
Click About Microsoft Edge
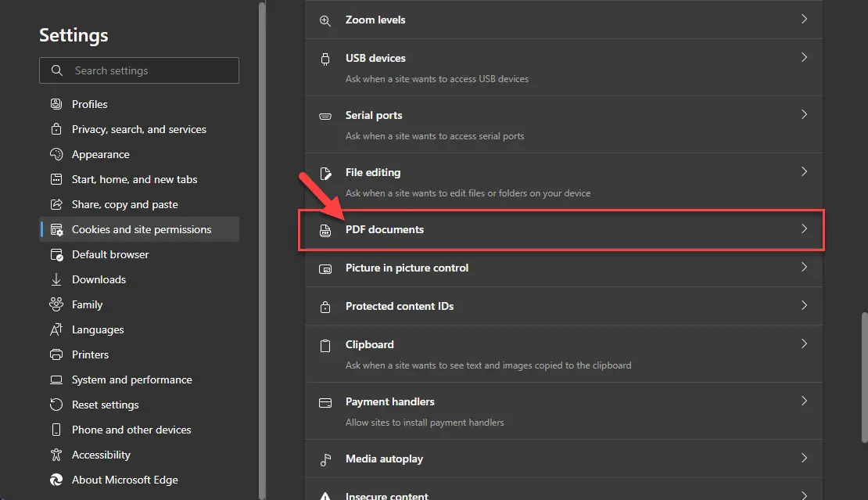[x=124, y=480]
